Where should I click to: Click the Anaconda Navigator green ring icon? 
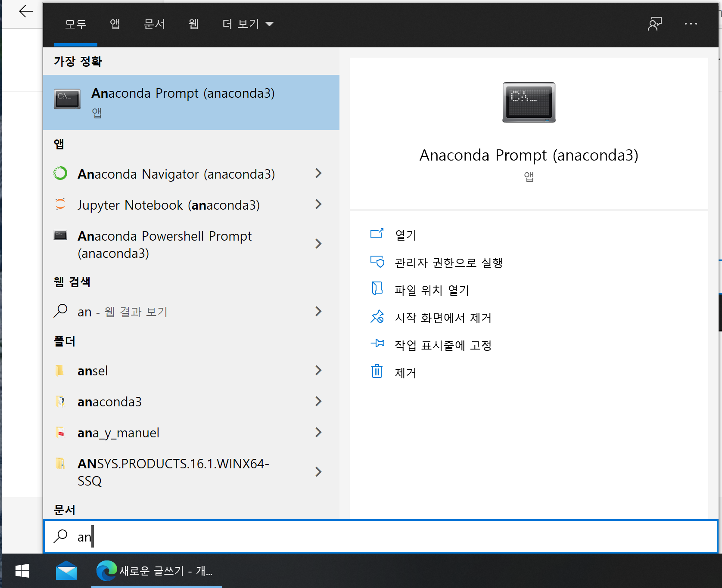60,173
